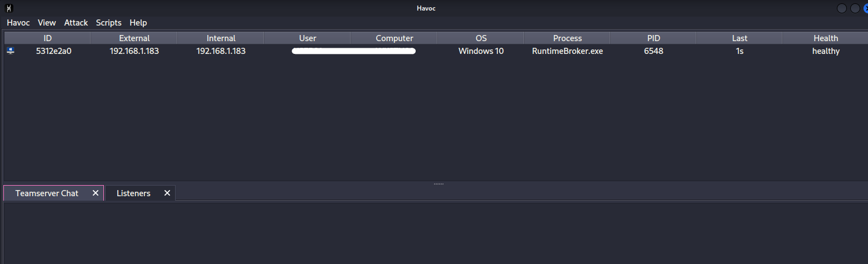The width and height of the screenshot is (868, 264).
Task: Close the Listeners tab
Action: (167, 193)
